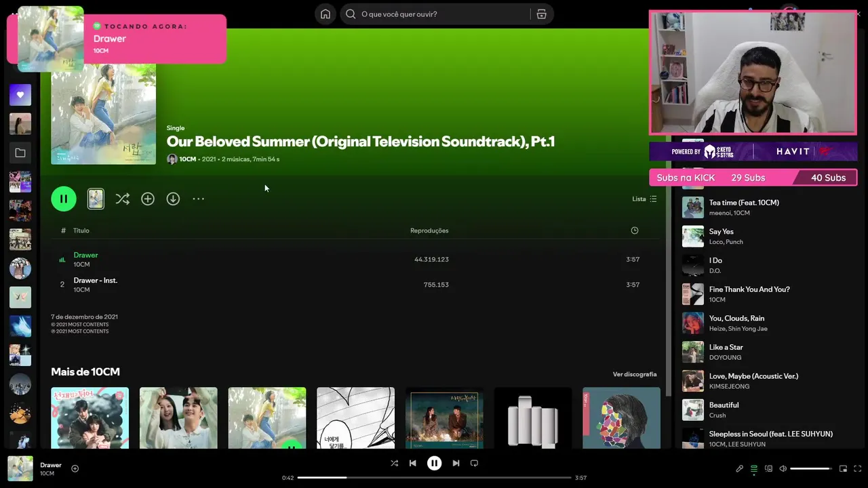Click the '10CM' artist under bottom-bar Drawer
Viewport: 868px width, 488px height.
pos(47,473)
